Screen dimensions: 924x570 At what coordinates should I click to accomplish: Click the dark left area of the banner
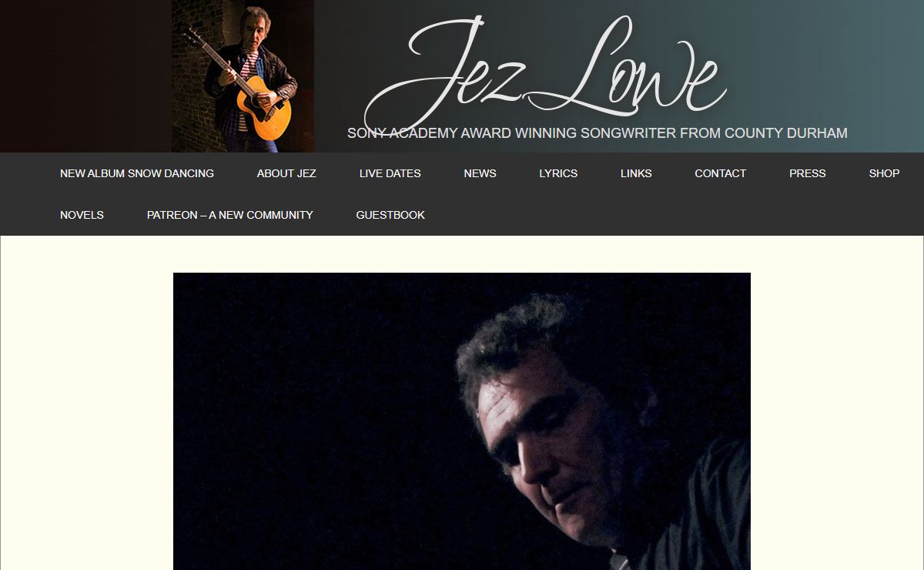[x=85, y=76]
